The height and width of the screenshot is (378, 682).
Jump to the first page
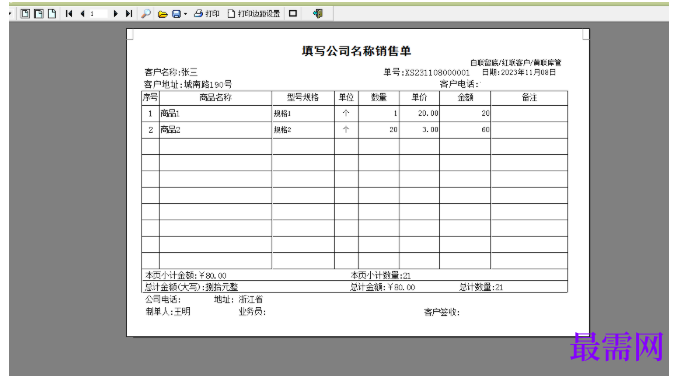[x=69, y=13]
